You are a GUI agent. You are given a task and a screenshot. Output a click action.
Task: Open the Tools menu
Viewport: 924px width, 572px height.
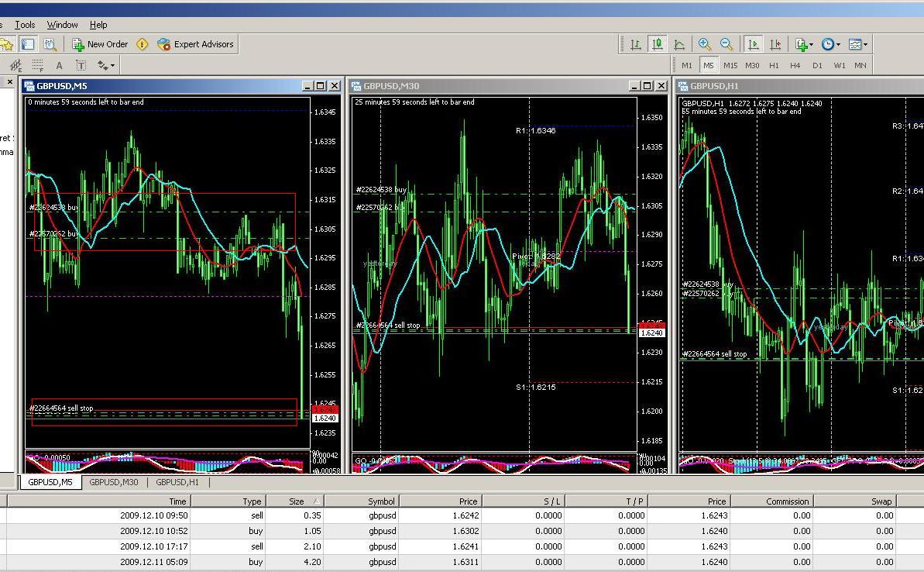25,25
